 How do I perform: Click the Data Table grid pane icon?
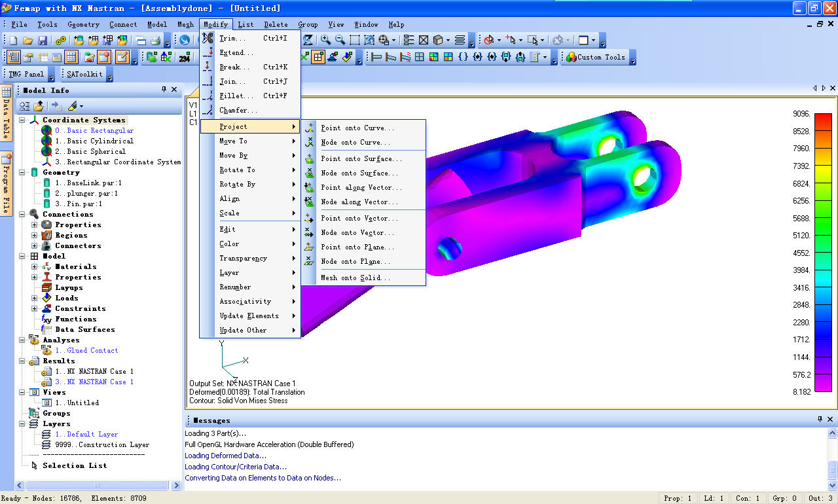pos(71,58)
